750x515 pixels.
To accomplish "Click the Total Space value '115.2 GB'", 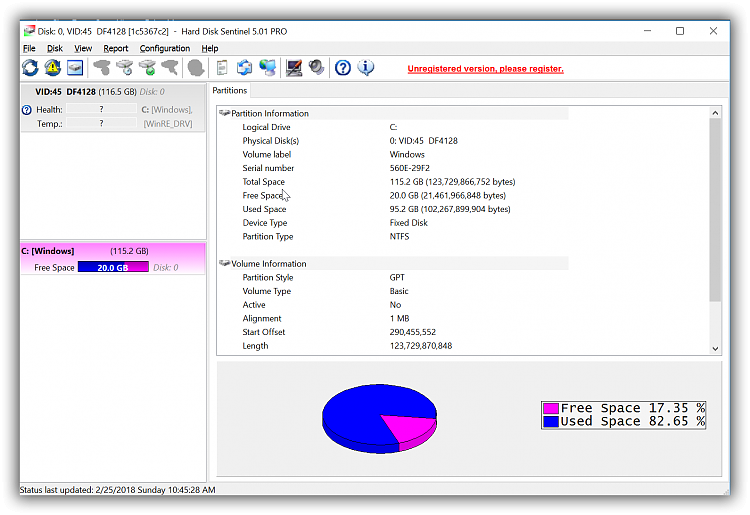I will click(x=452, y=182).
